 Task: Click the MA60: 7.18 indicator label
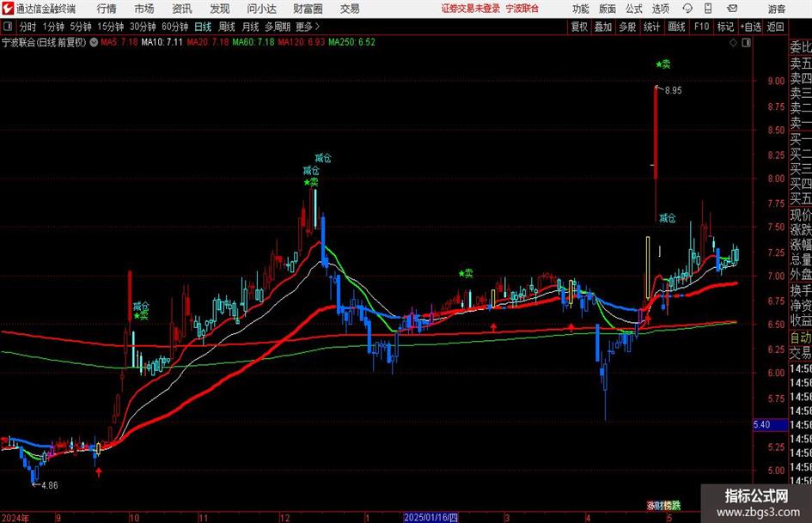point(253,42)
